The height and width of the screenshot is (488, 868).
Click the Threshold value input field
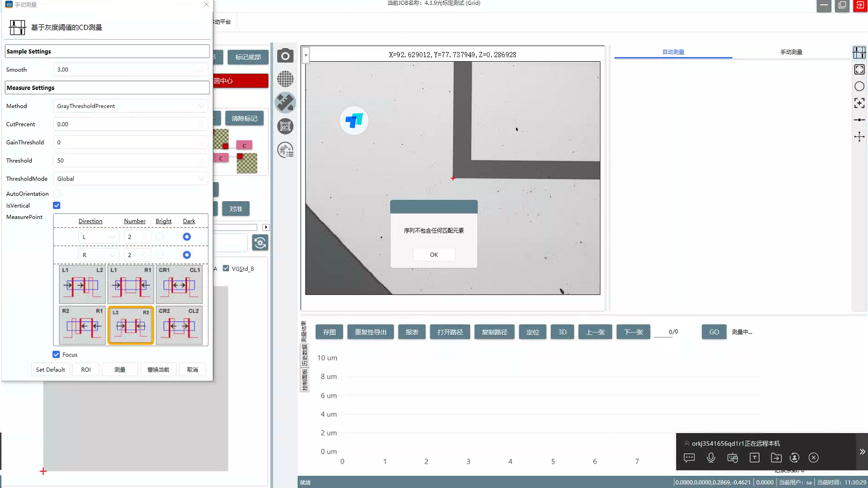[127, 160]
